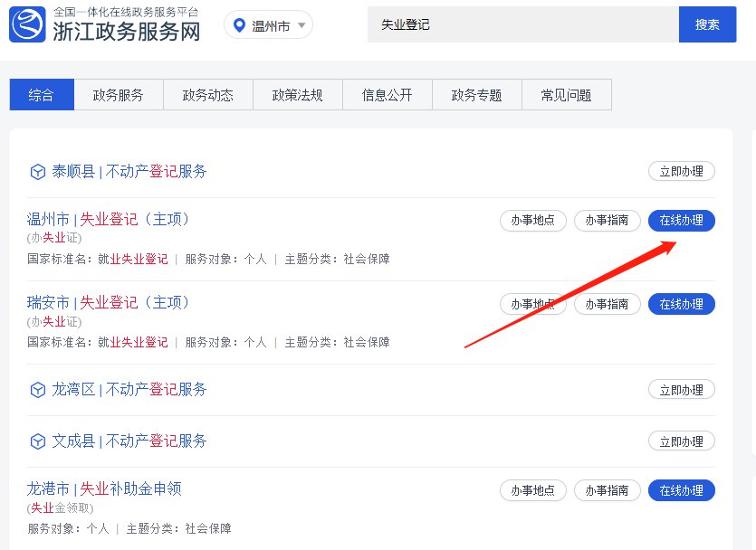Screen dimensions: 756x550
Task: Open the 龙湾区 | 不动产登记服务 link
Action: tap(129, 390)
